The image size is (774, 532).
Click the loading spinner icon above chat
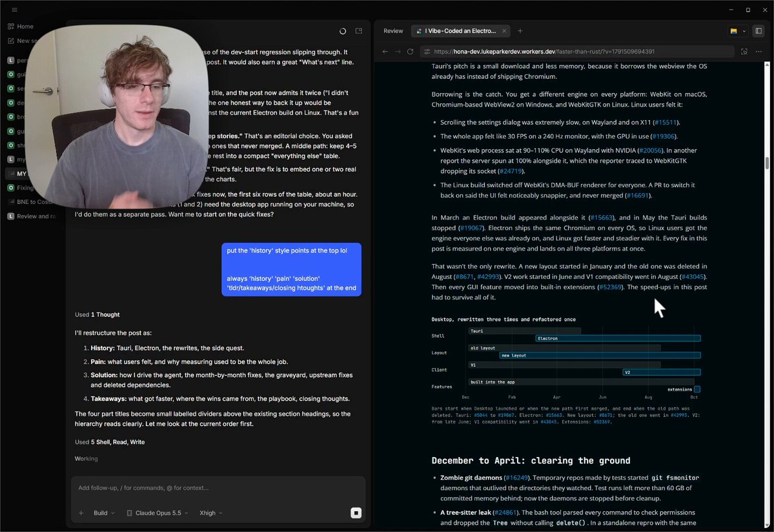343,31
